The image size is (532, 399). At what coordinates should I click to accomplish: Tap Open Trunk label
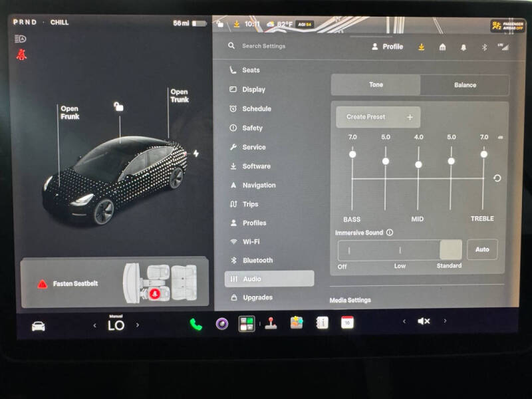click(180, 96)
